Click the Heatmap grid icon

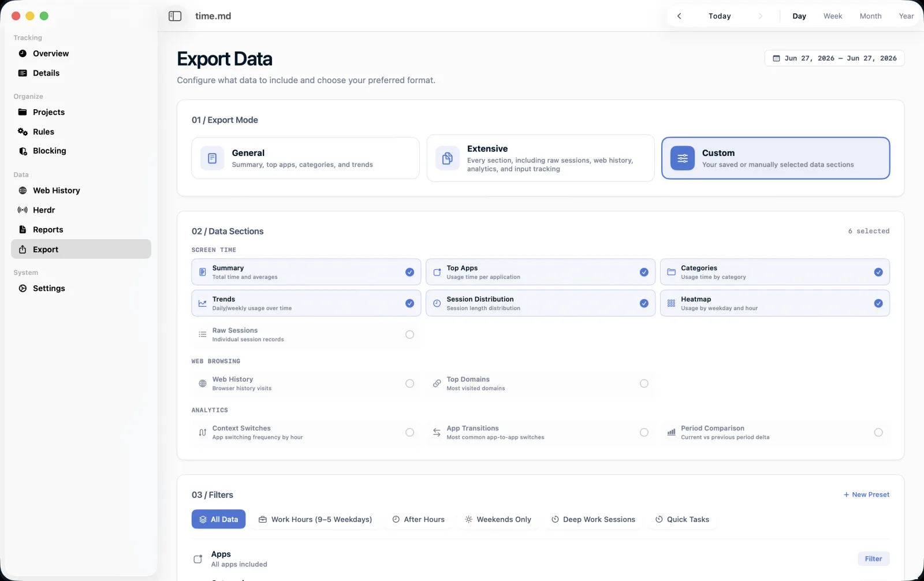tap(671, 303)
